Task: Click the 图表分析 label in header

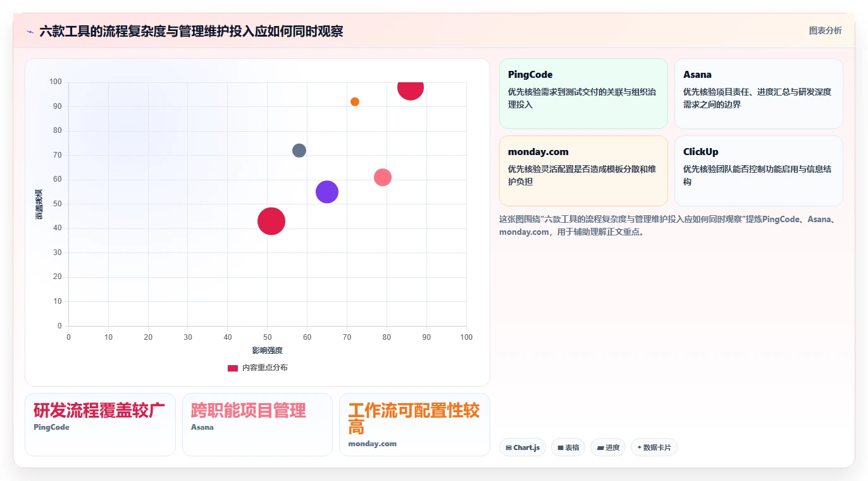Action: click(825, 30)
